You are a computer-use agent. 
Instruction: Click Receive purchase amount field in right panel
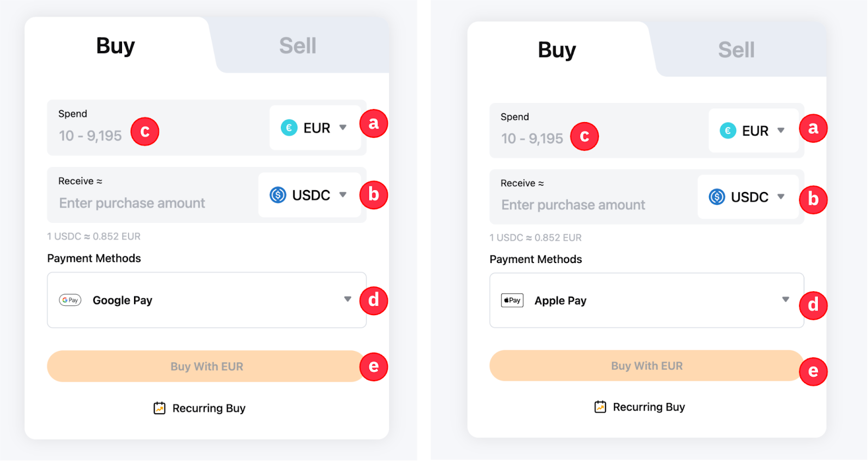(x=573, y=205)
